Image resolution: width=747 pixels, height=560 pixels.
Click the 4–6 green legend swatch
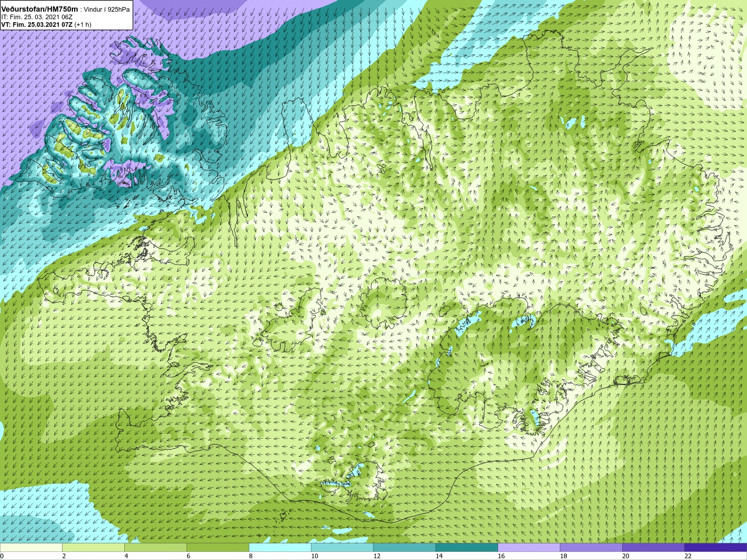point(155,548)
